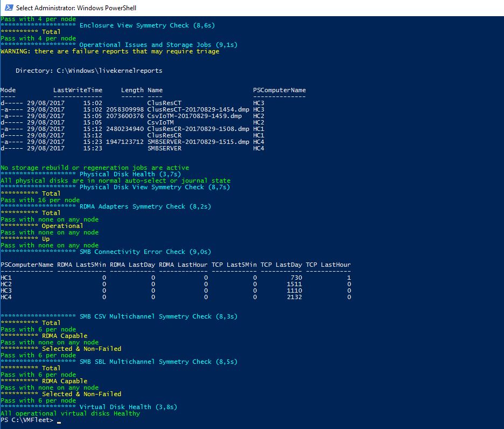
Task: Click the TCP LastHour value for HC1
Action: pyautogui.click(x=349, y=278)
